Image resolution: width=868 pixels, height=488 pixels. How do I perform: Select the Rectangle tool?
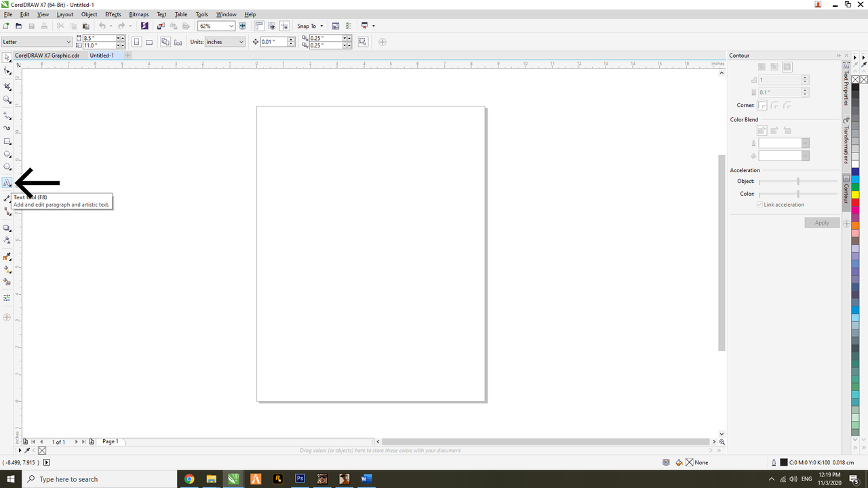7,142
